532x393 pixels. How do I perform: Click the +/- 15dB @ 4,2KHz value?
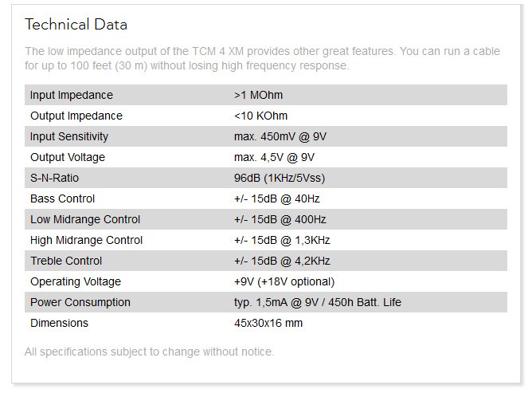[x=282, y=261]
